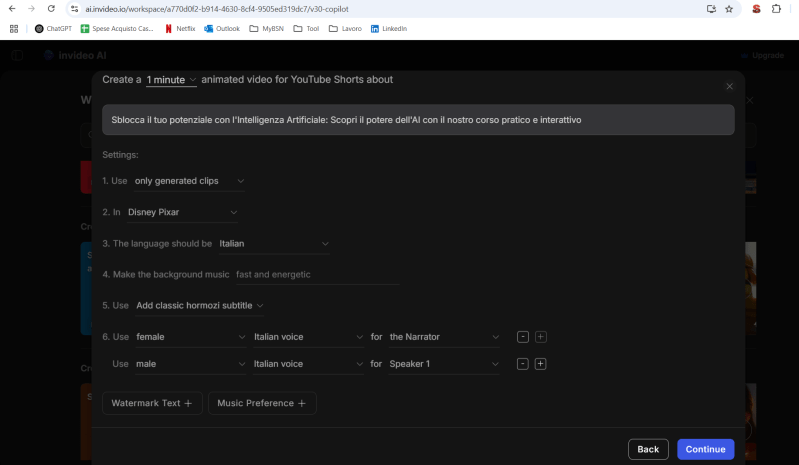Expand the 'only generated clips' dropdown
Screen dimensions: 799x465
(190, 181)
